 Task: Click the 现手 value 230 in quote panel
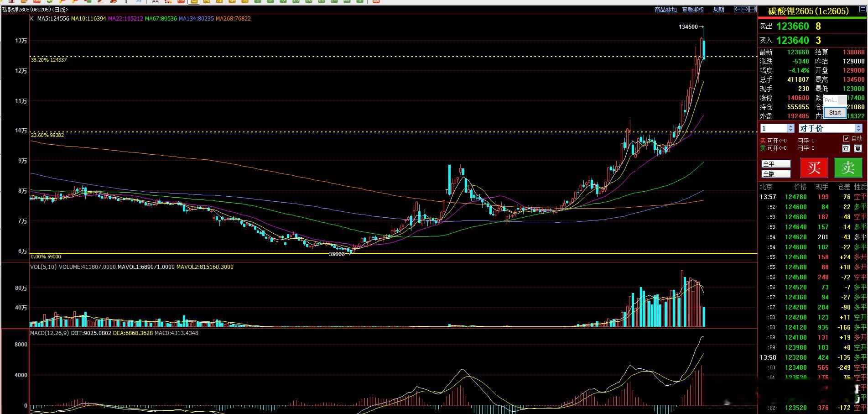pyautogui.click(x=804, y=89)
